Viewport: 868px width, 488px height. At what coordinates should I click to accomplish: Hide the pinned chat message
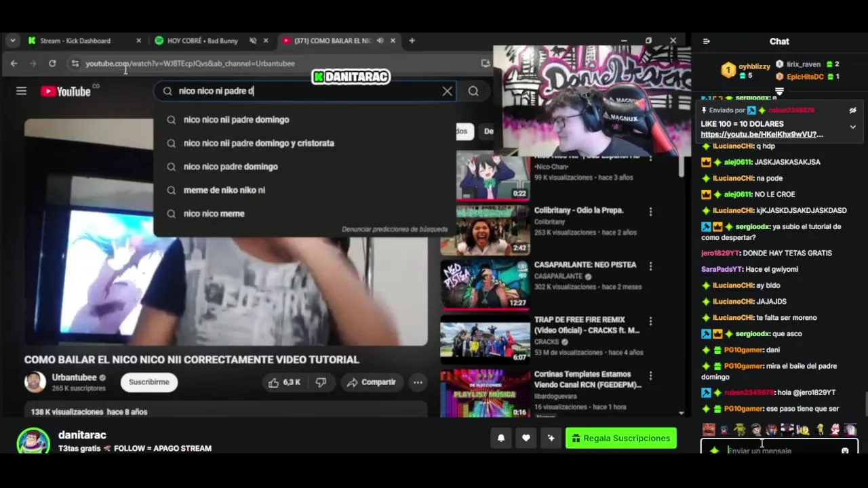click(x=852, y=110)
